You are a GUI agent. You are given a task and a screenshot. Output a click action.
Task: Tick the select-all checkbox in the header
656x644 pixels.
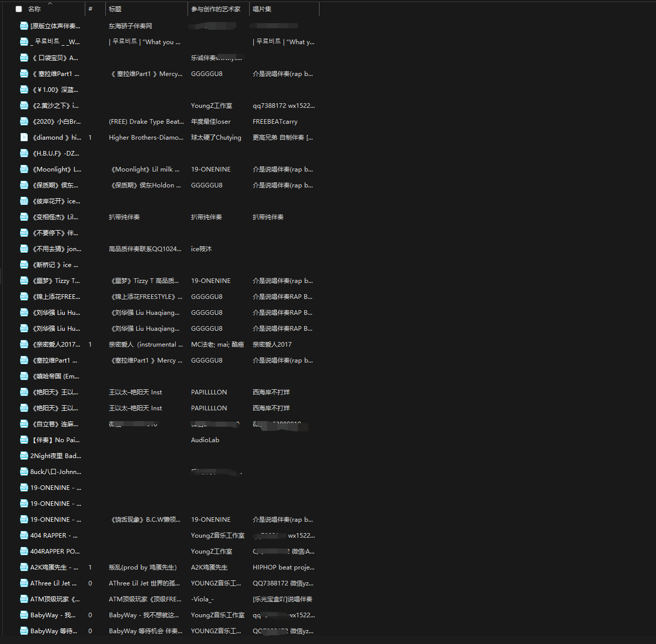[18, 9]
